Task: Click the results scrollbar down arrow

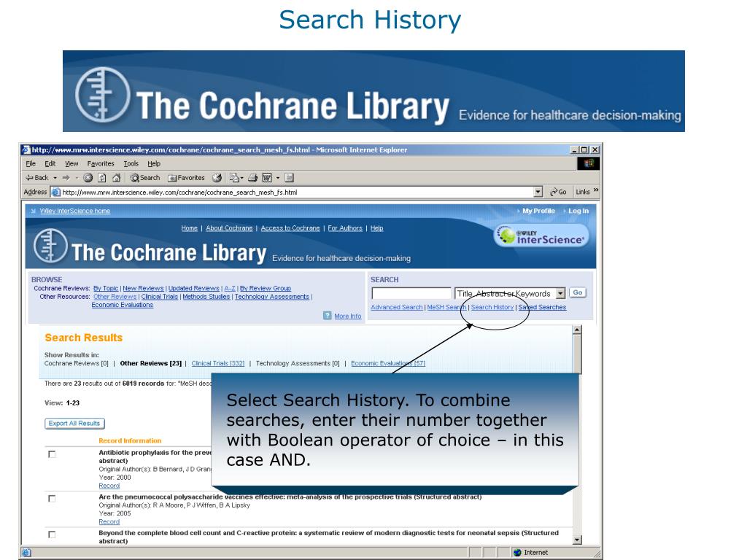Action: tap(576, 540)
